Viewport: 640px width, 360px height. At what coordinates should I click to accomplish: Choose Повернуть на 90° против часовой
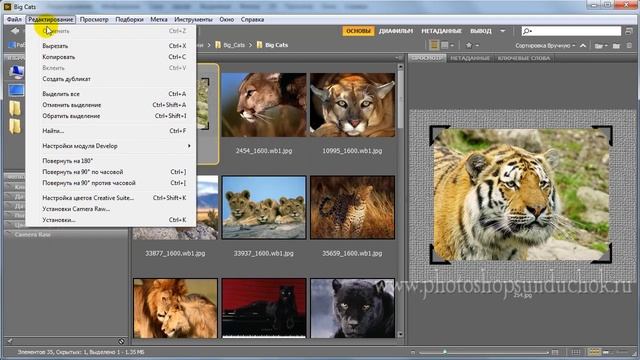pos(111,182)
